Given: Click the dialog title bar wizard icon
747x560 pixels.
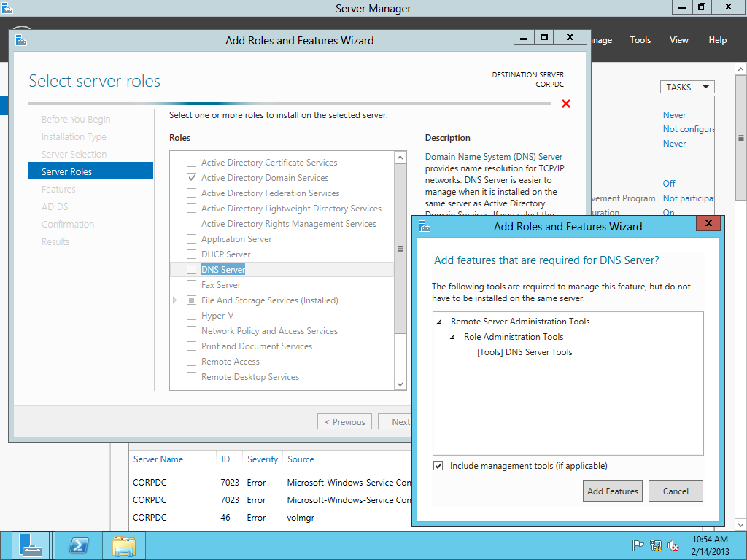Looking at the screenshot, I should click(x=425, y=227).
